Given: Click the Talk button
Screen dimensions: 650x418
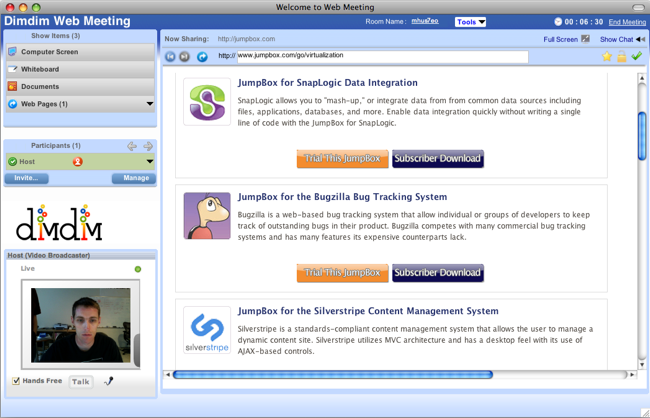Looking at the screenshot, I should [x=80, y=382].
